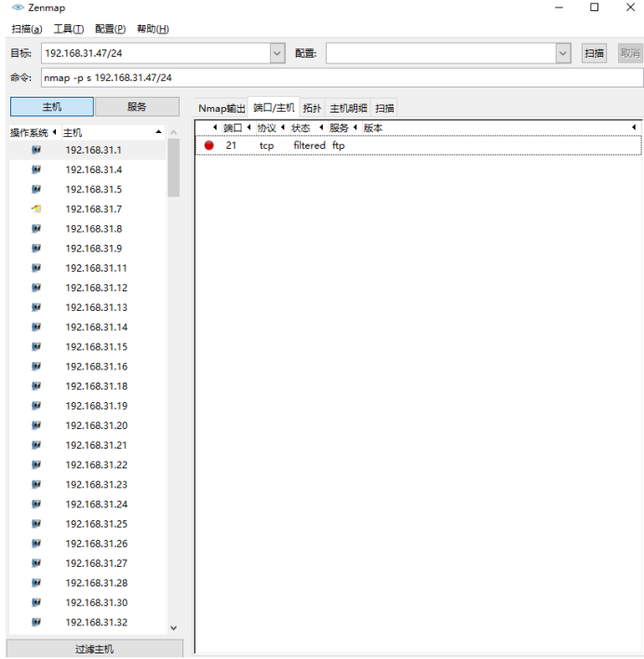The width and height of the screenshot is (644, 659).
Task: Click the 命令 command input field
Action: pyautogui.click(x=342, y=78)
